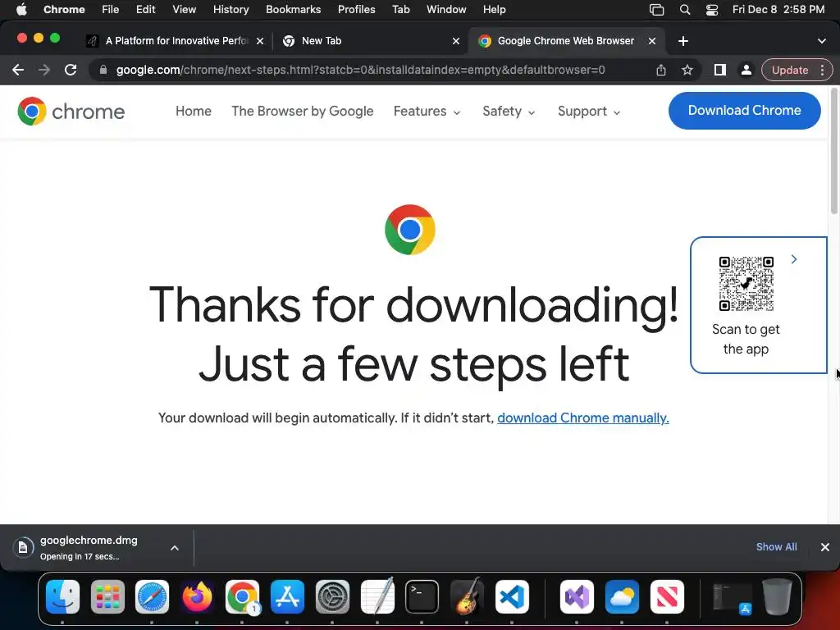This screenshot has width=840, height=630.
Task: Expand the Features dropdown
Action: (x=427, y=112)
